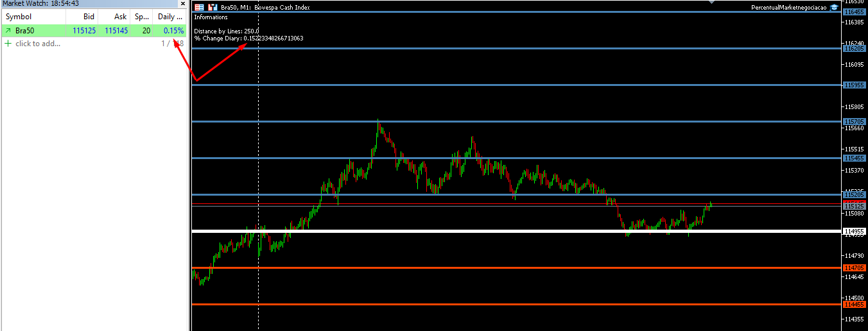Click the Bra50 spread value 20
This screenshot has width=868, height=331.
(x=146, y=30)
